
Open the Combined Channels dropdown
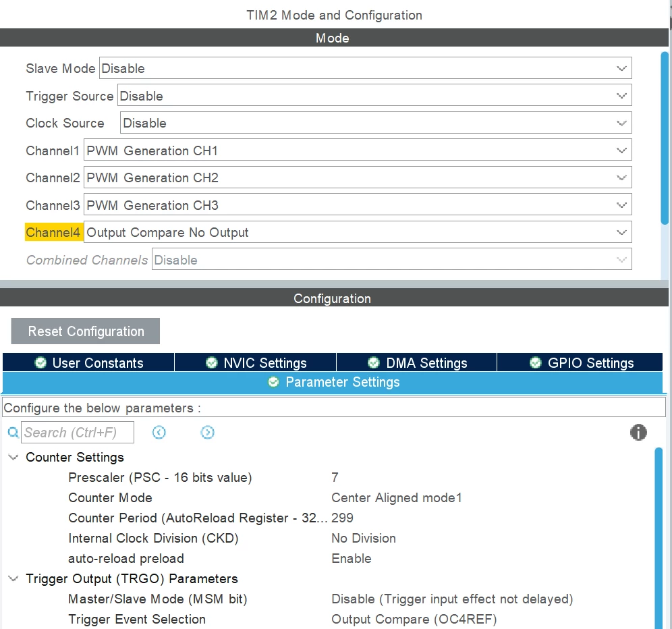point(392,259)
